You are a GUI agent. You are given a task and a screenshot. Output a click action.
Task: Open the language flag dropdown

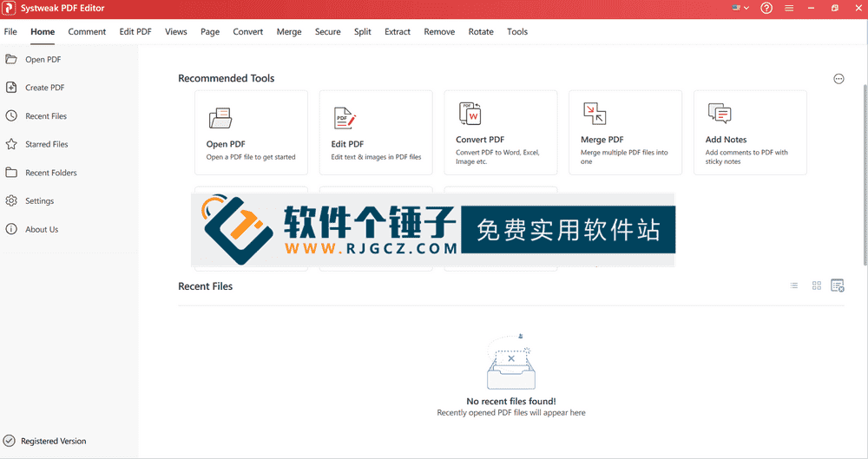click(x=740, y=8)
